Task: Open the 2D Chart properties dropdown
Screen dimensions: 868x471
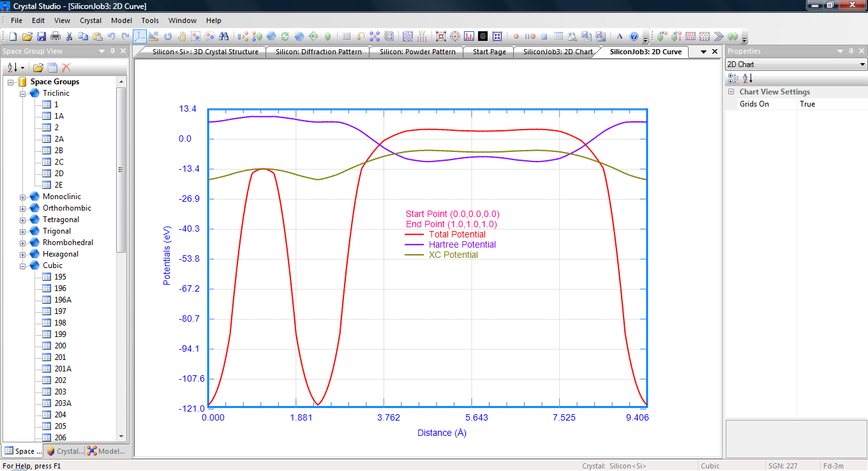Action: coord(863,64)
